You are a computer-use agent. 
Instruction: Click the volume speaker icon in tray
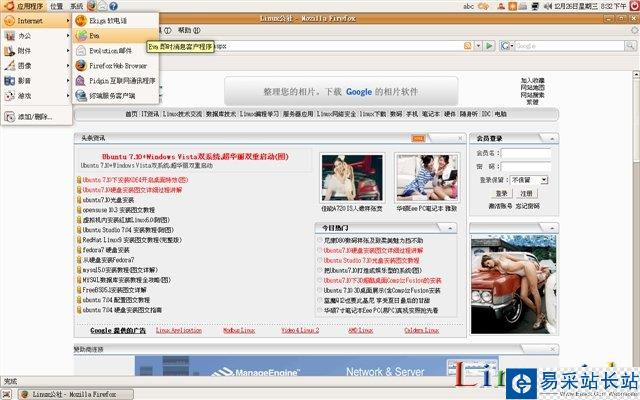click(548, 6)
